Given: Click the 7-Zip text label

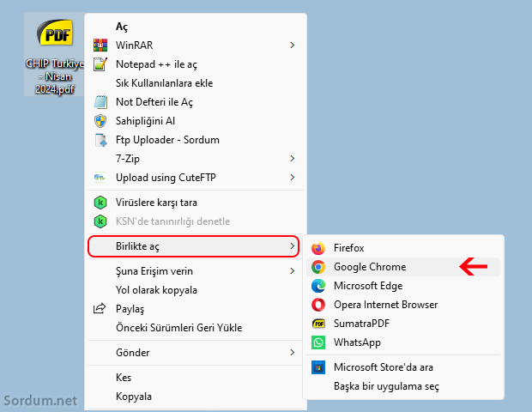Looking at the screenshot, I should tap(128, 159).
